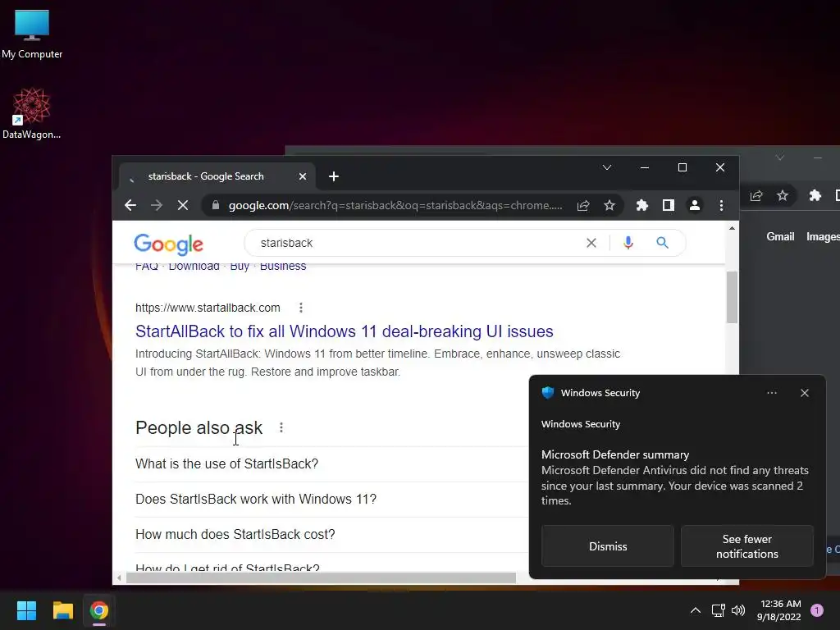Click the https://www.startallback.com URL text
Image resolution: width=840 pixels, height=630 pixels.
(x=208, y=308)
